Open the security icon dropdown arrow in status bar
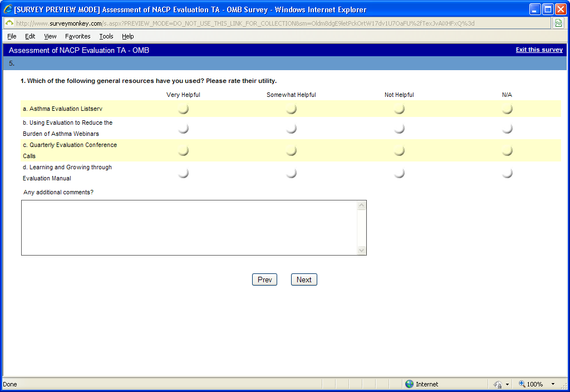 point(507,384)
